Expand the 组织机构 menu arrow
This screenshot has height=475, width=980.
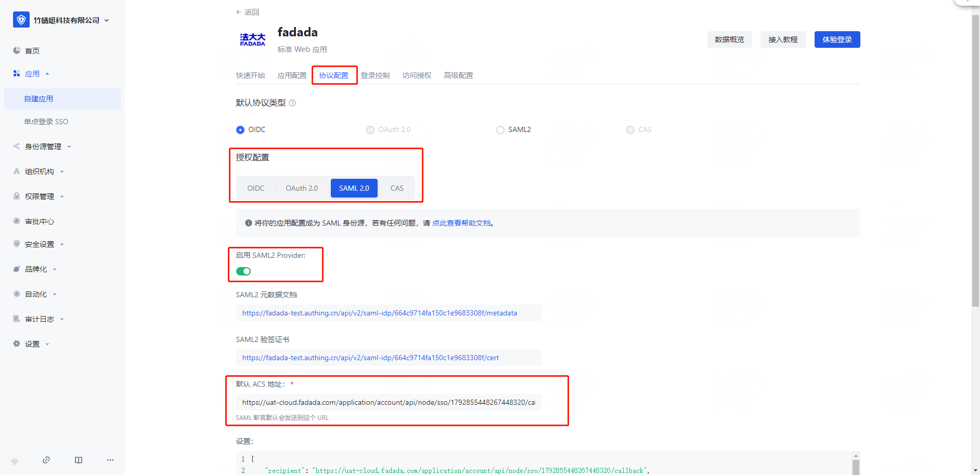[x=62, y=171]
